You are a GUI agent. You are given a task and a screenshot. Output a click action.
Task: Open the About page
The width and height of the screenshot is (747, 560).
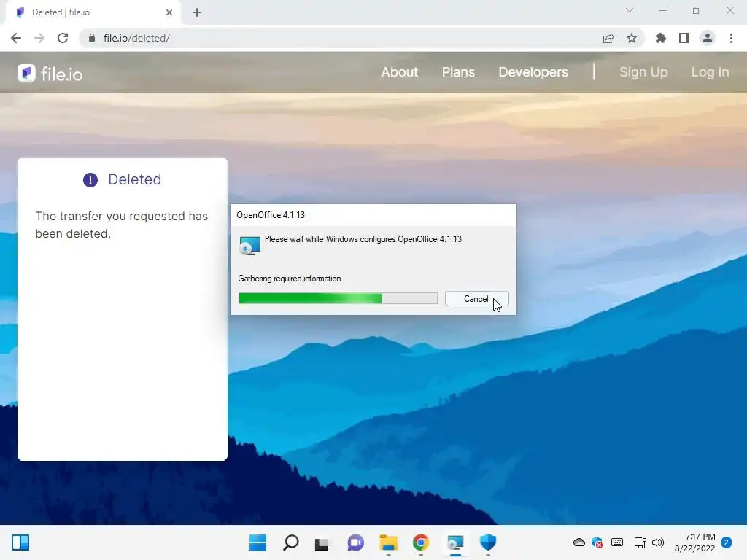399,72
